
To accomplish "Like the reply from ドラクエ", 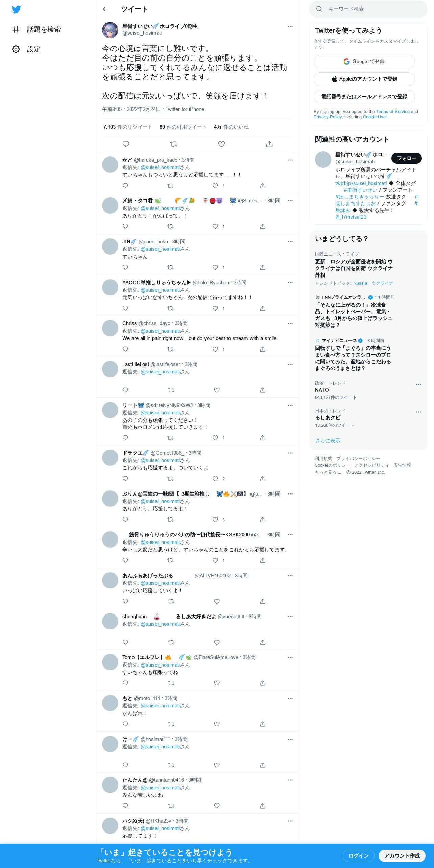I will tap(215, 479).
